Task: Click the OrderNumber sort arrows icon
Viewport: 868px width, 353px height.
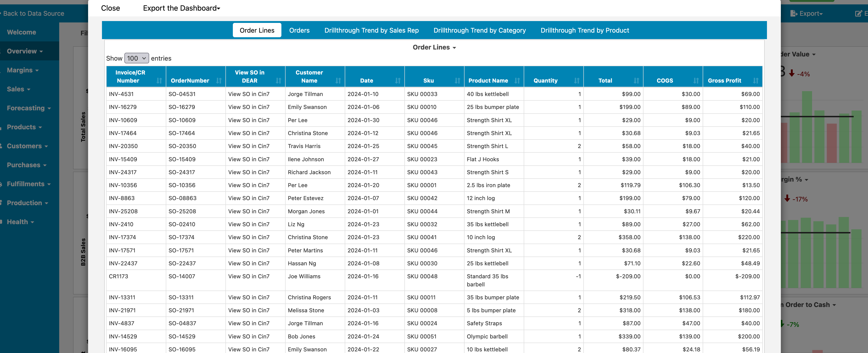Action: pyautogui.click(x=219, y=81)
